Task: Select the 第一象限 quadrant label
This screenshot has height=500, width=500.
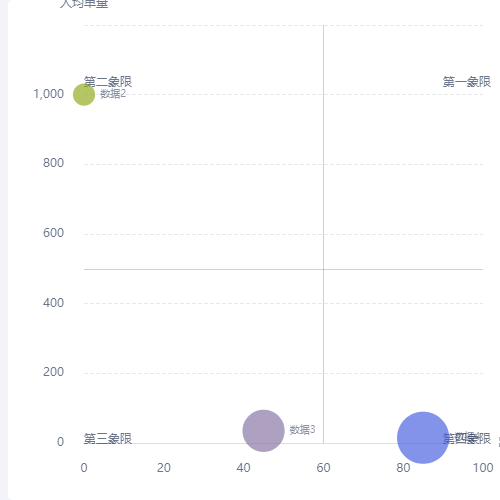Action: tap(467, 82)
